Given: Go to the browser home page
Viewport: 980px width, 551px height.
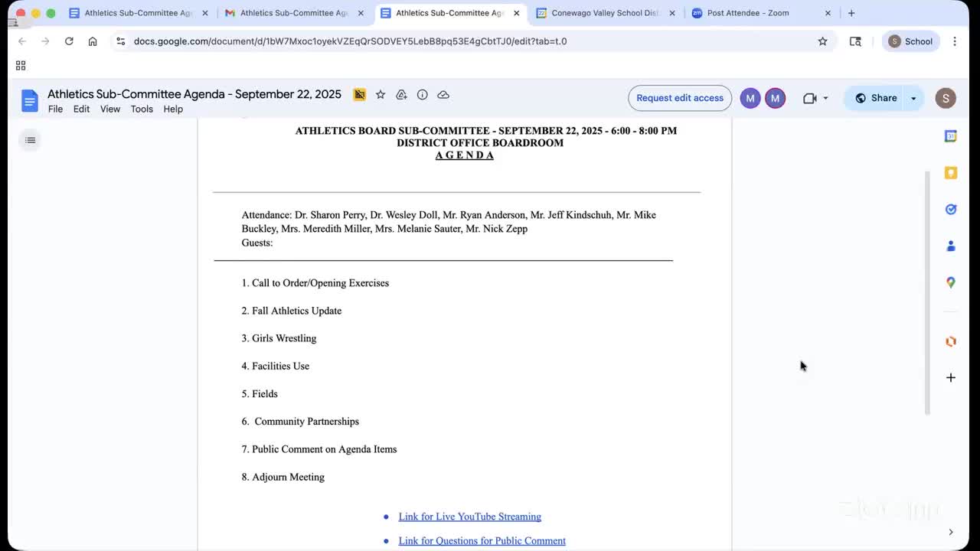Looking at the screenshot, I should (x=93, y=41).
